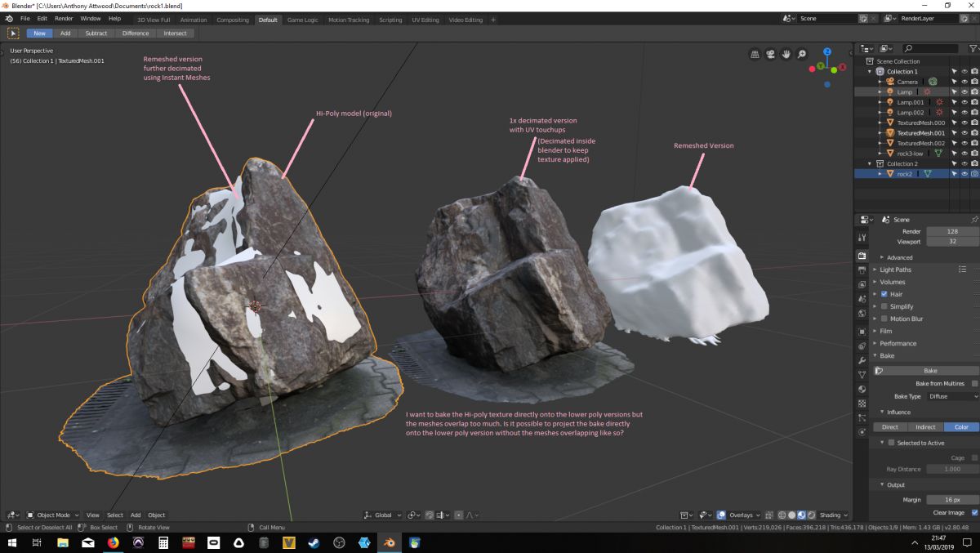Click the pan hand icon in viewport
The width and height of the screenshot is (980, 553).
786,54
